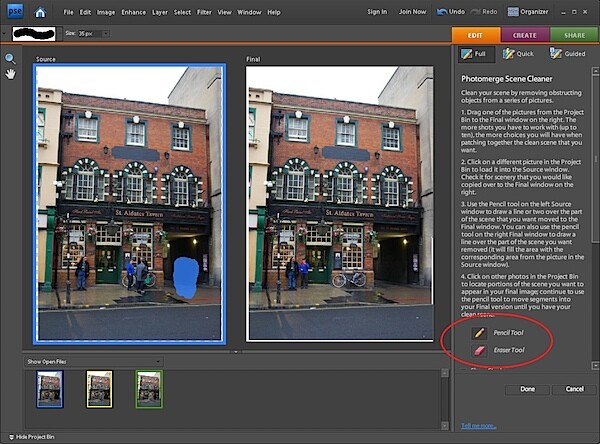Image resolution: width=600 pixels, height=444 pixels.
Task: Click the Cancel button
Action: tap(574, 389)
